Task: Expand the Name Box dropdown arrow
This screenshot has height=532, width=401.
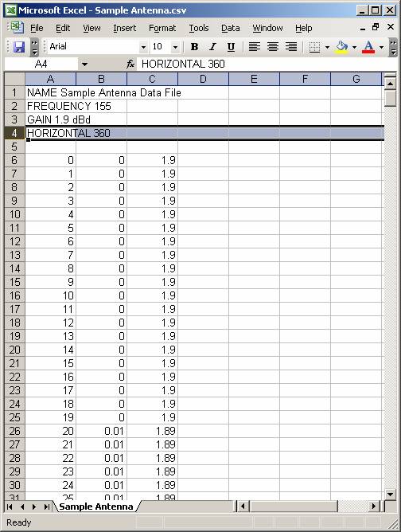Action: (84, 65)
